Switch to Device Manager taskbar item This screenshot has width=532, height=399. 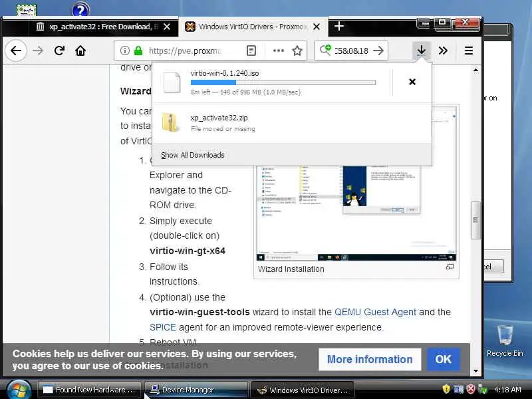(196, 390)
